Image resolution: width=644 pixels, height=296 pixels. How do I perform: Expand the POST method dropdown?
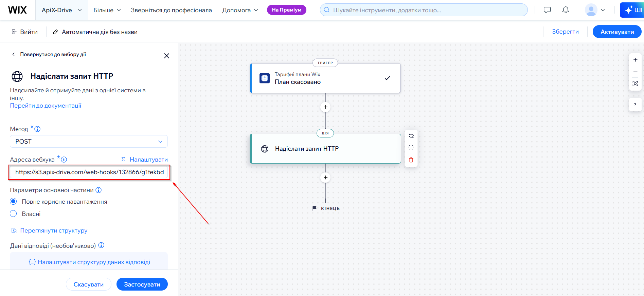pos(89,142)
